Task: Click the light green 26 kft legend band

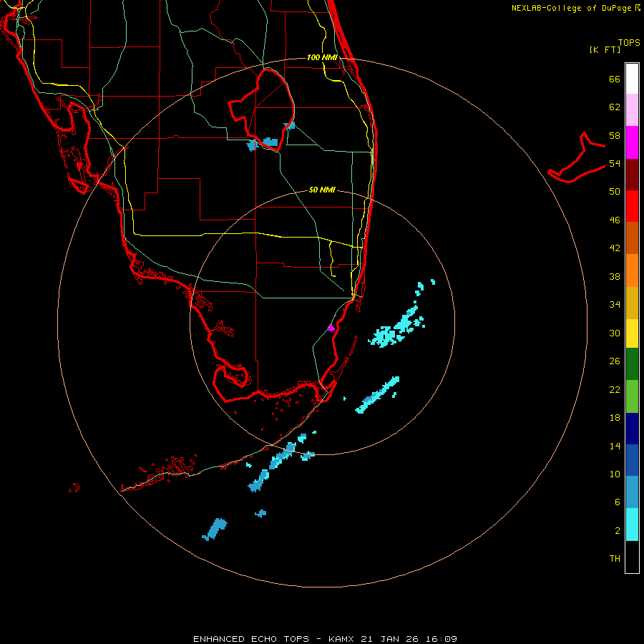Action: (x=632, y=396)
